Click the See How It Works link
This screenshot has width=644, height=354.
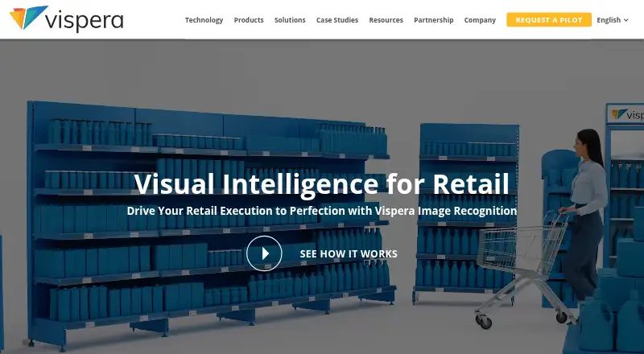(x=349, y=253)
